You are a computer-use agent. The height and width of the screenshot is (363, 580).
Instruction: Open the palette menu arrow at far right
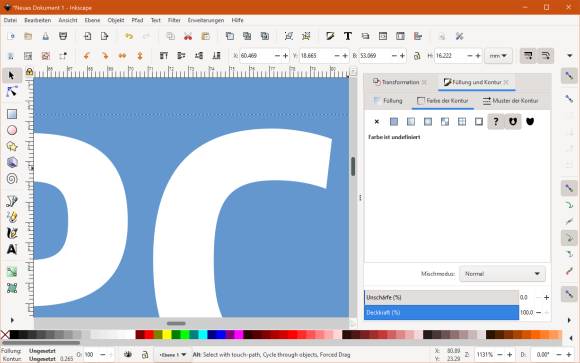(571, 337)
